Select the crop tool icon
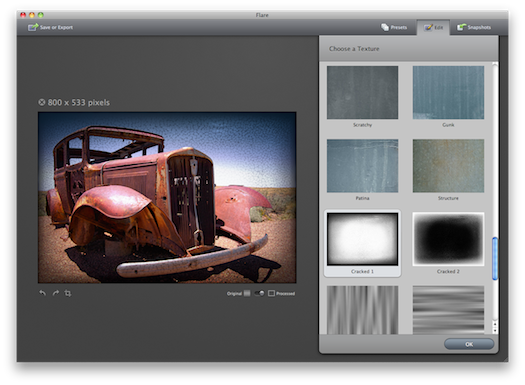The height and width of the screenshot is (385, 525). (68, 293)
